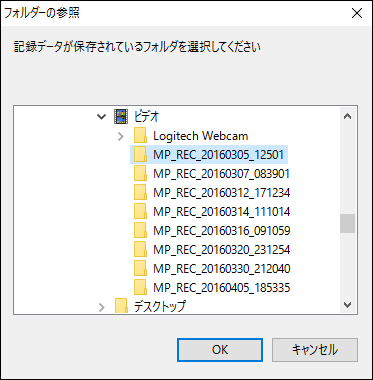Click folder icon of MP_REC_20160312_171234

[x=140, y=193]
